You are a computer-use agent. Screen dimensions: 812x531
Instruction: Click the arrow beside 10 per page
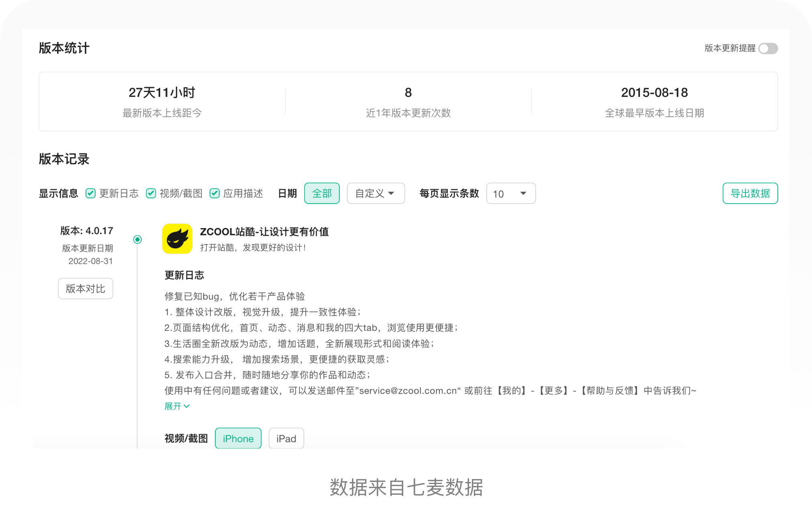click(523, 194)
